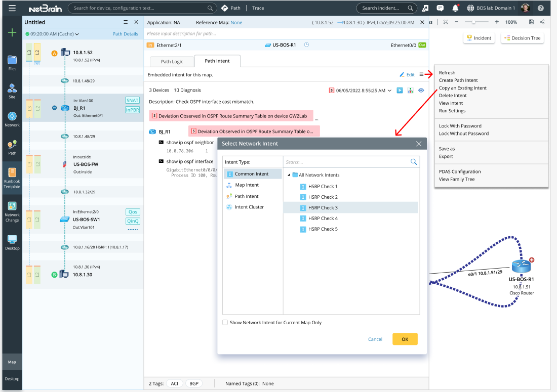Collapse the All Network Intents tree
The height and width of the screenshot is (392, 557).
289,175
